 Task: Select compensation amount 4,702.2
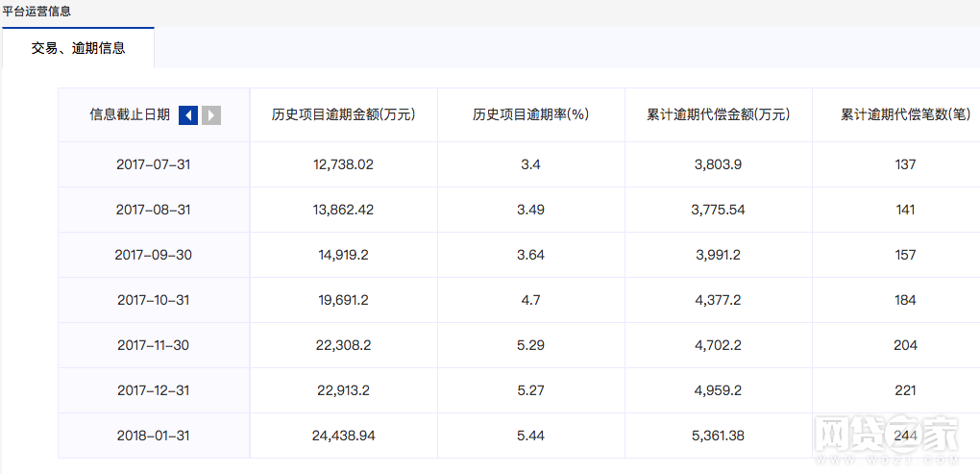[718, 345]
